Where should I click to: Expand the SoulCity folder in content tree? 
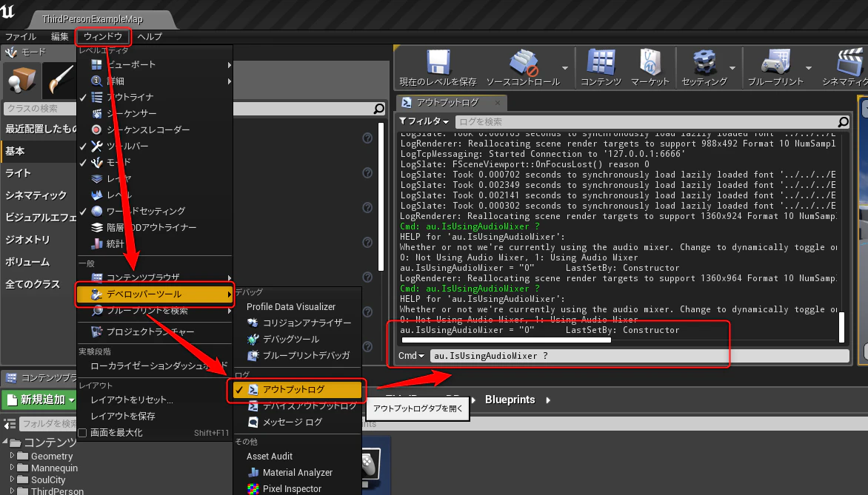click(12, 479)
